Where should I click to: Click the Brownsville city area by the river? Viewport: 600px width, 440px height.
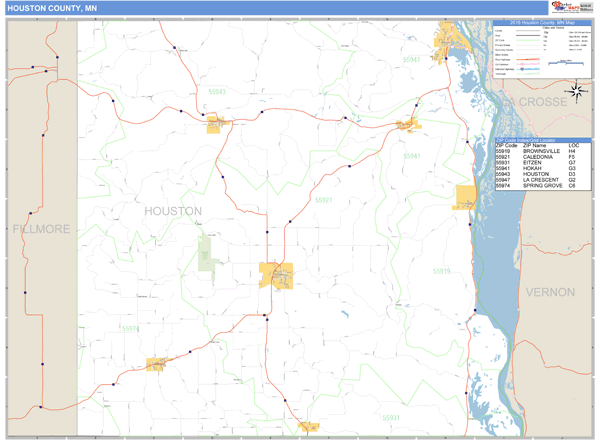coord(465,197)
